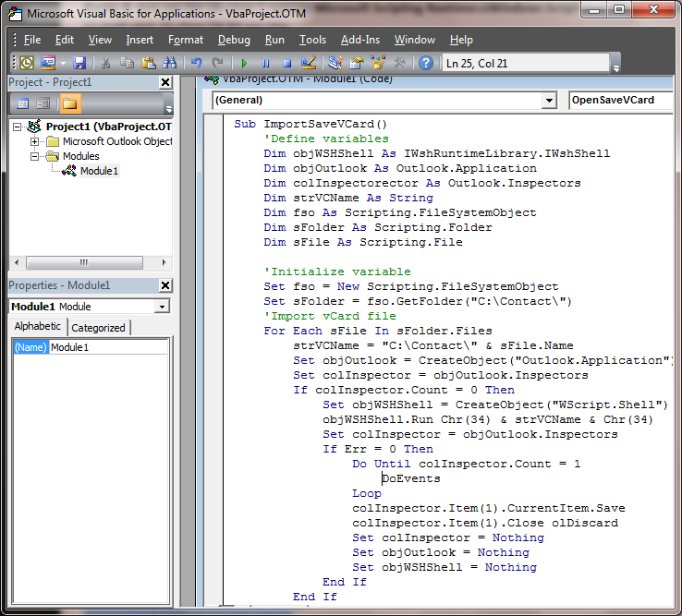Run the macro with the green play button
682x616 pixels.
click(244, 63)
